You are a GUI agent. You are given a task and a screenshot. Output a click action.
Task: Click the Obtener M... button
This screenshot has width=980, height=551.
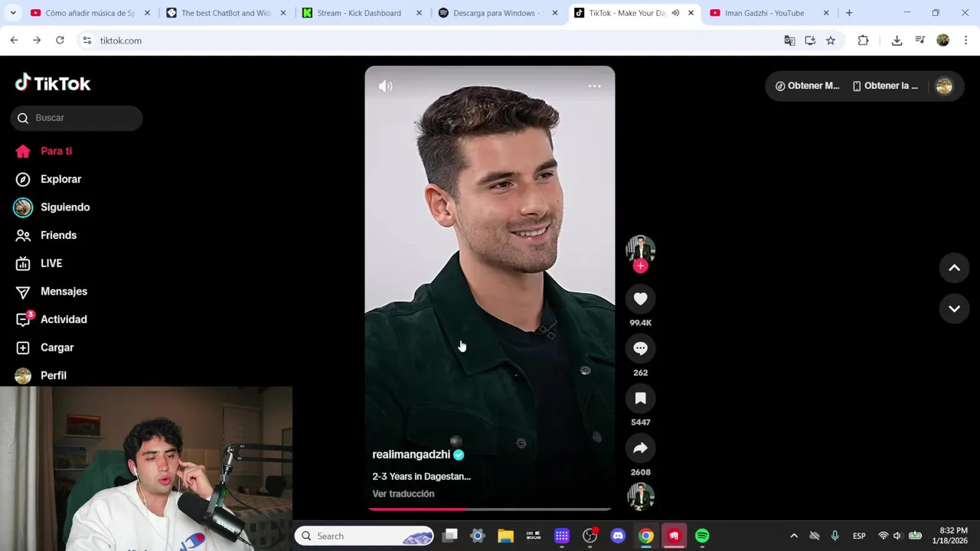point(807,86)
